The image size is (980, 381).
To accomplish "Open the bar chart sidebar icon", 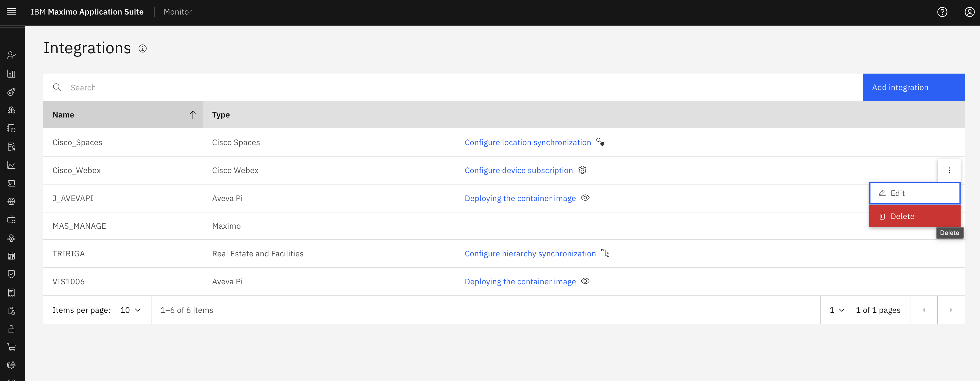I will (x=11, y=74).
